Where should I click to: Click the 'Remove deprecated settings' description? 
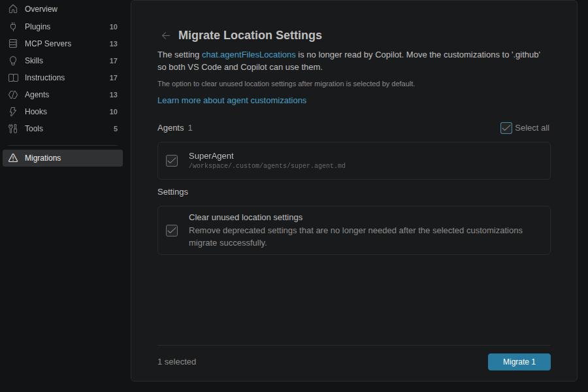[x=355, y=237]
